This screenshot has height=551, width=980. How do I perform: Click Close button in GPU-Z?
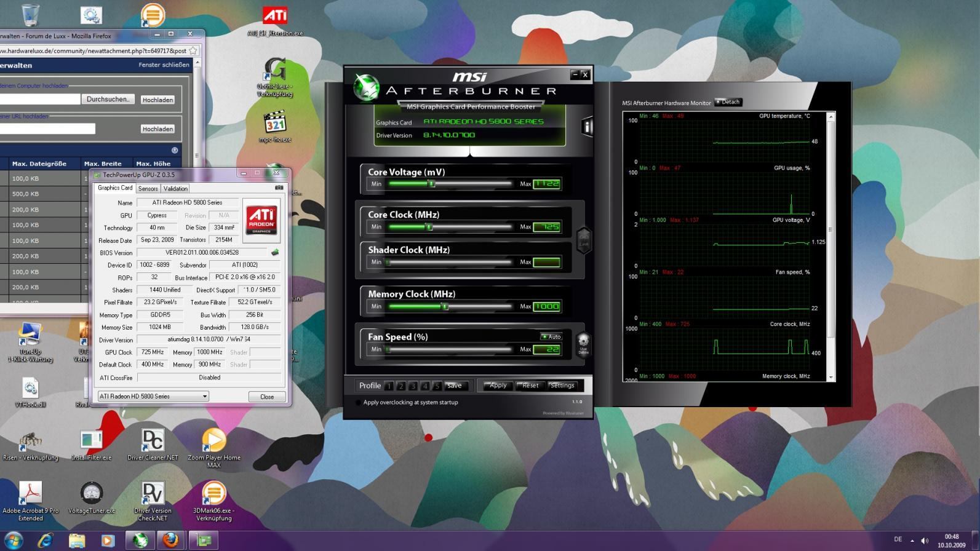[x=267, y=397]
